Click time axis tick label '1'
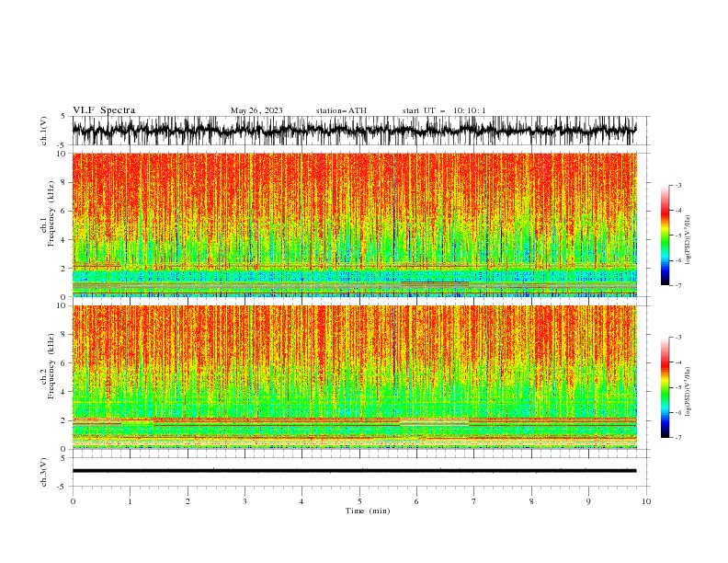 click(130, 501)
